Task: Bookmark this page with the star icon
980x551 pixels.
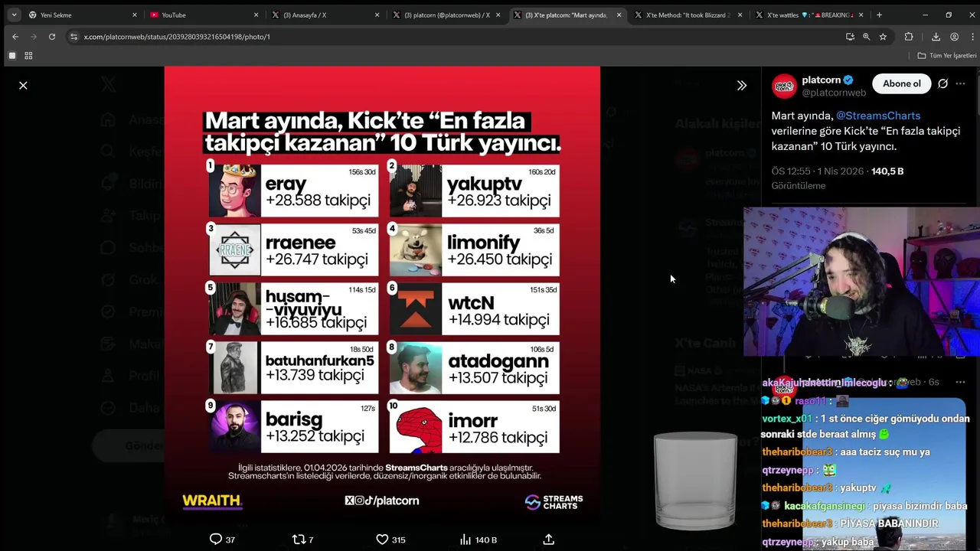Action: [x=883, y=37]
